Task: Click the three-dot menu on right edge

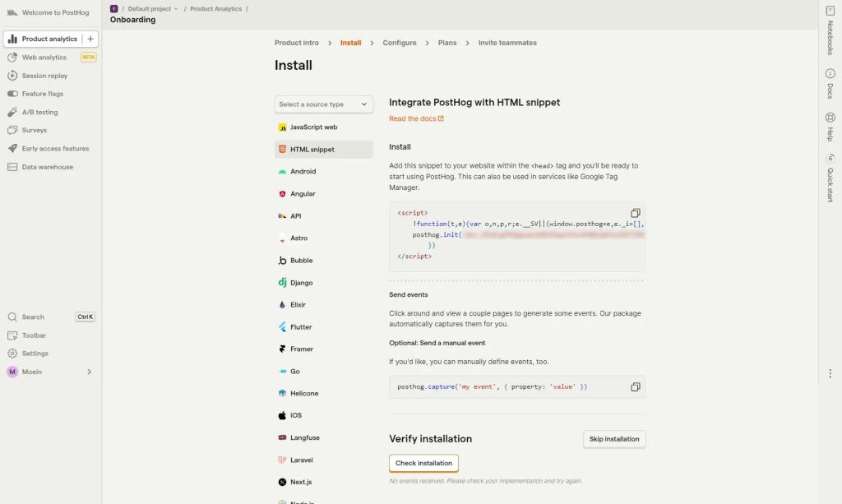Action: [x=830, y=373]
